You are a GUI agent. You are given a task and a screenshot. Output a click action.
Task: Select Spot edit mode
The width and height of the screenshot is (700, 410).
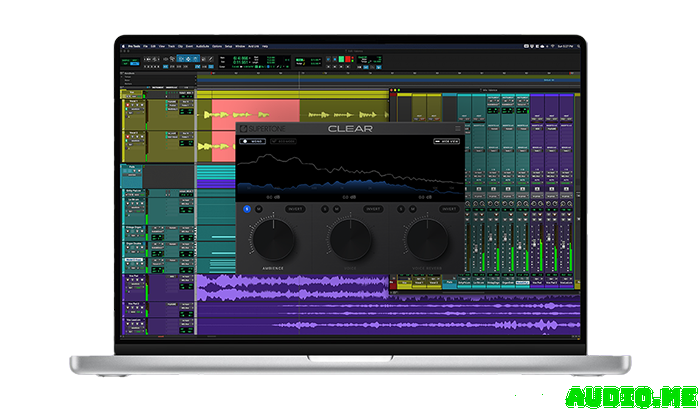(x=135, y=60)
